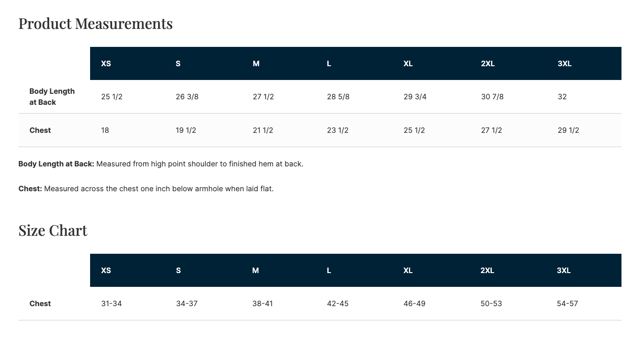Select Chest row label in Size Chart table

point(40,303)
